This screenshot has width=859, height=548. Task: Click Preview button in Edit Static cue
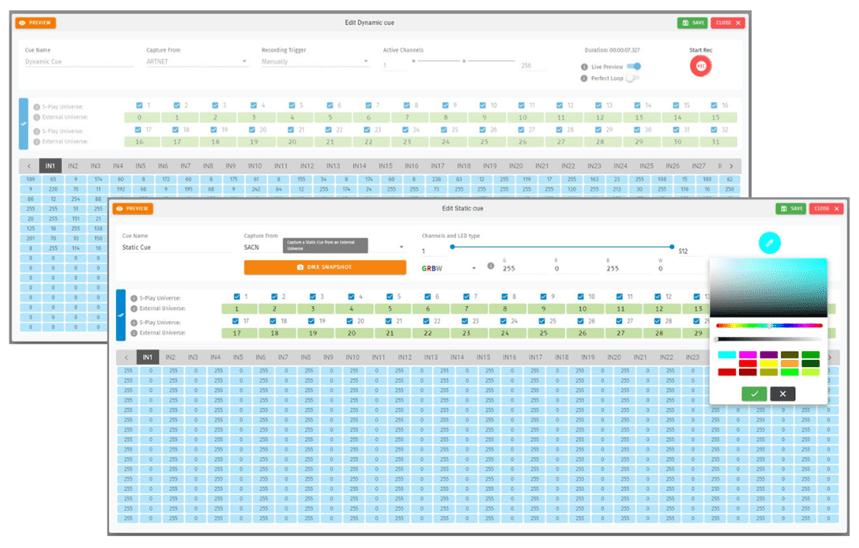[x=133, y=209]
